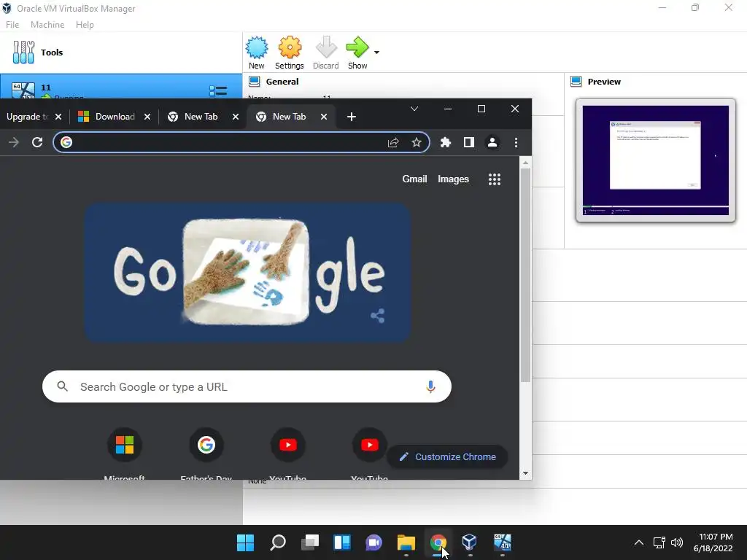747x560 pixels.
Task: Close the active New Tab
Action: click(x=323, y=117)
